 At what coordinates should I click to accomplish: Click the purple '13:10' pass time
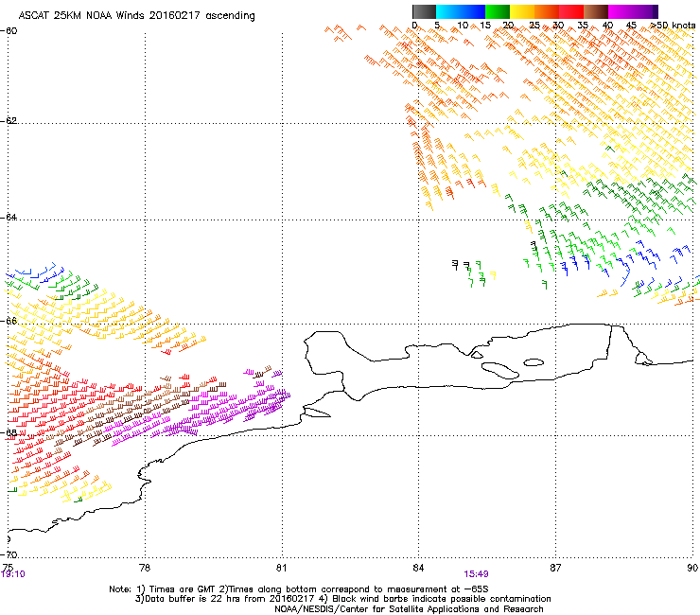tap(13, 574)
